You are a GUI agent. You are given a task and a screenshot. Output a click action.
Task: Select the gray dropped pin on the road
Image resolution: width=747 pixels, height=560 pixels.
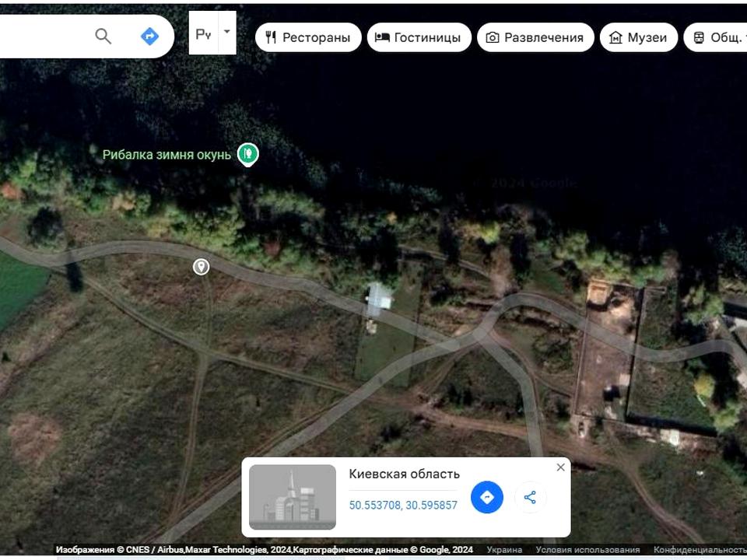[x=201, y=267]
